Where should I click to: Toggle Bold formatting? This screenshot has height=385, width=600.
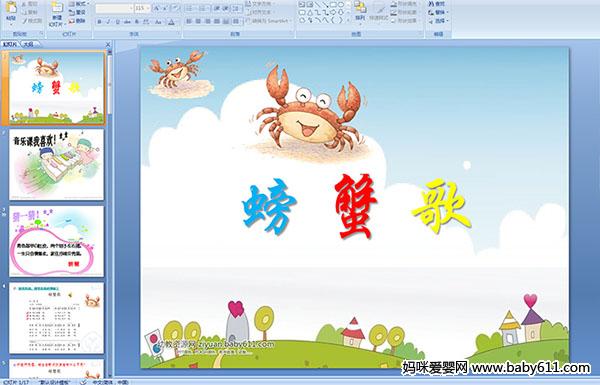[99, 22]
